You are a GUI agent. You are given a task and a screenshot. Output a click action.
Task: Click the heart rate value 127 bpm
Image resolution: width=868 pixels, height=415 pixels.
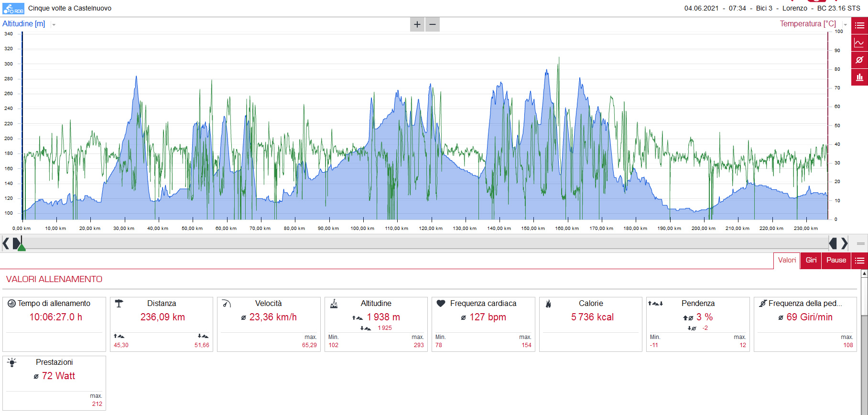pyautogui.click(x=488, y=317)
